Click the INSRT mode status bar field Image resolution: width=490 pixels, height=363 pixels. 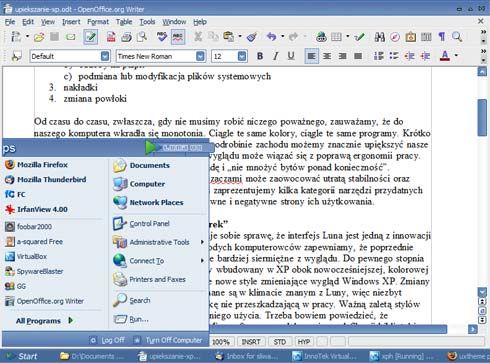point(251,342)
